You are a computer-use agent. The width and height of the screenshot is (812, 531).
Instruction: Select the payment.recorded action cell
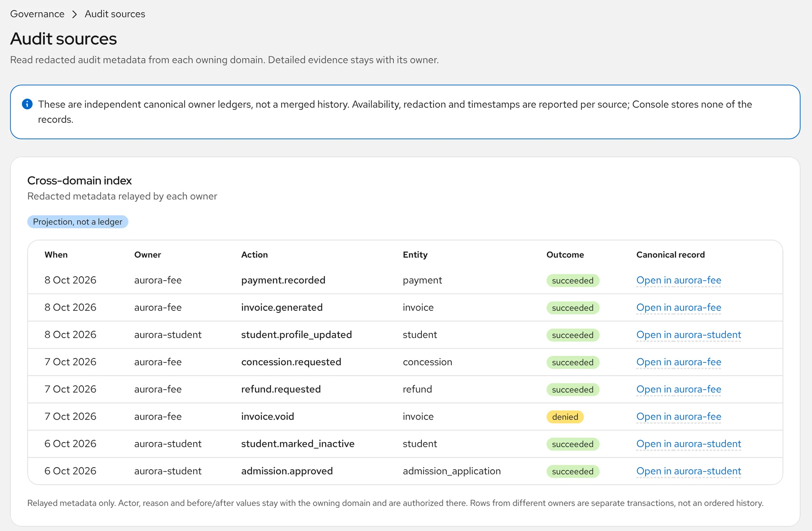[x=283, y=280]
